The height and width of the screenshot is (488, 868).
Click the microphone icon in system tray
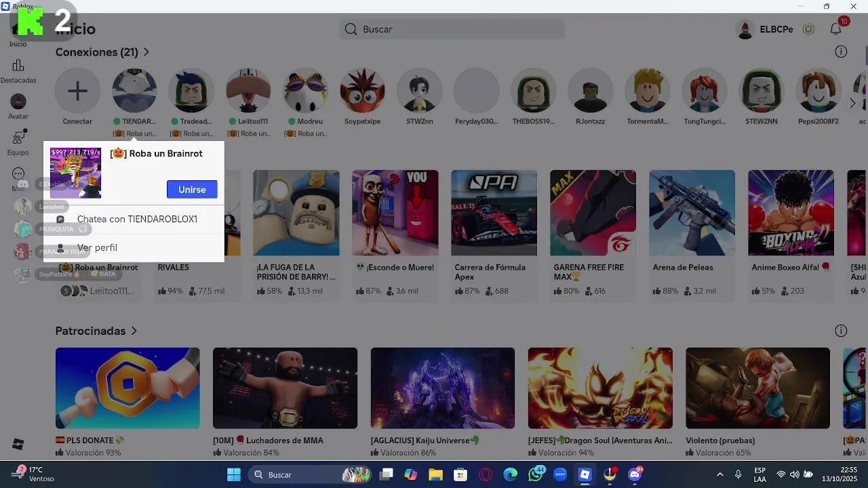point(738,474)
